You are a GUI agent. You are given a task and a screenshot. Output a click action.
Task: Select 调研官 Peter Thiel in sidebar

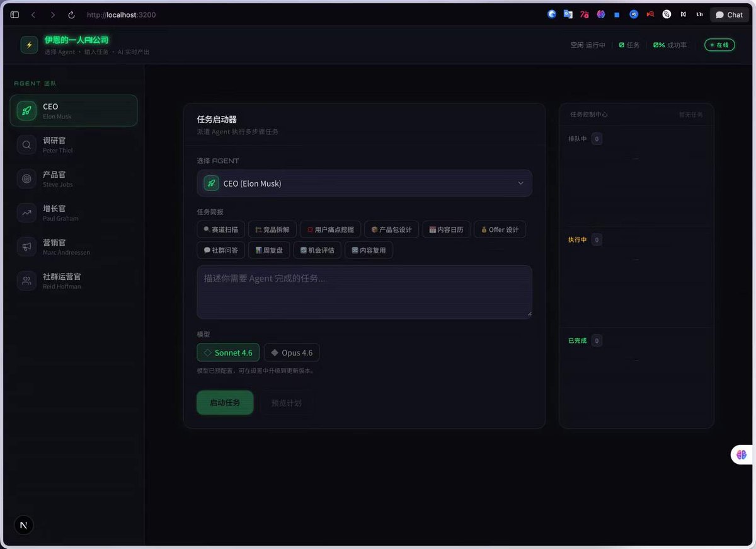[74, 144]
